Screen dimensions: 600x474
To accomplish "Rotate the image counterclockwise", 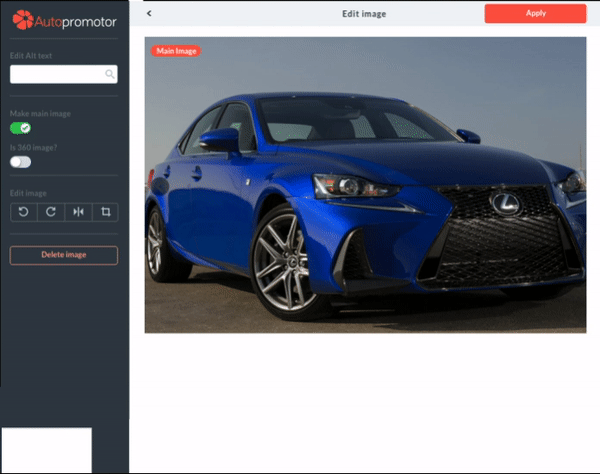I will (23, 212).
